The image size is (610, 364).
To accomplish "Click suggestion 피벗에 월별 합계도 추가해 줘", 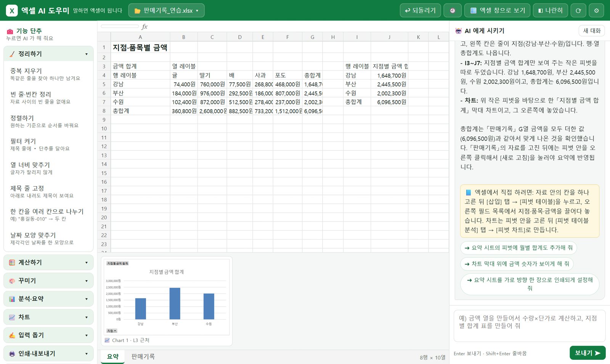I will click(x=518, y=248).
